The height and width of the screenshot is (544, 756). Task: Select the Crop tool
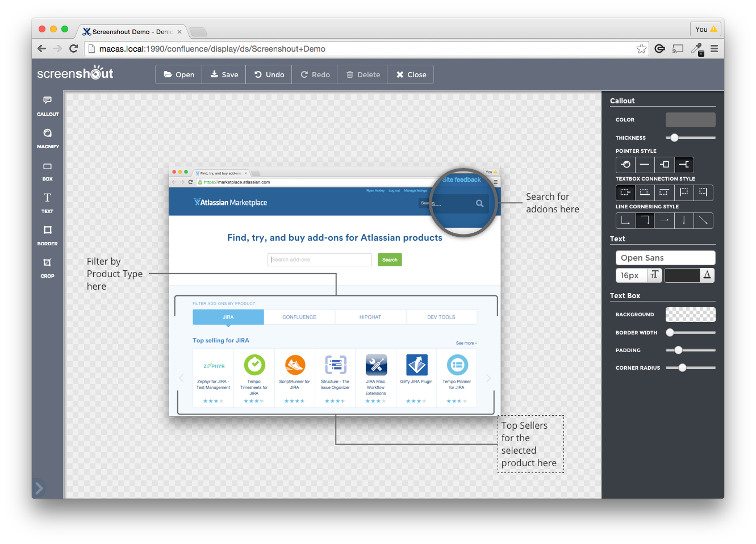(x=48, y=267)
